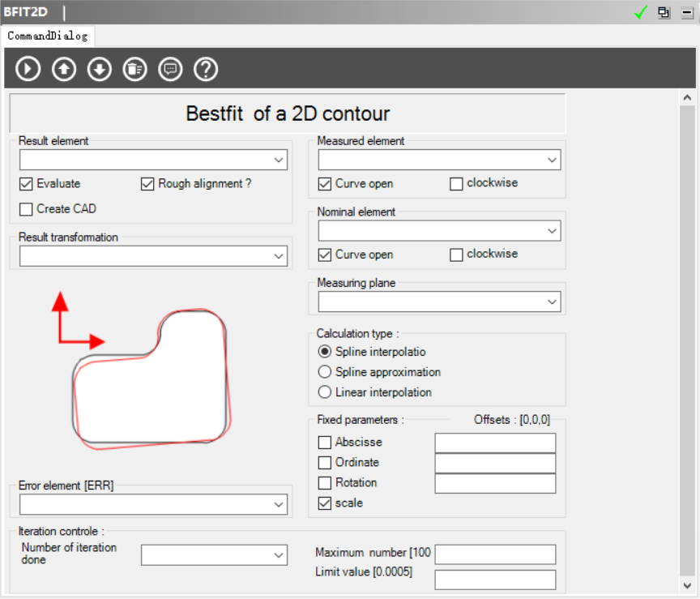Screen dimensions: 700x599
Task: Click the green checkmark confirm icon
Action: pyautogui.click(x=641, y=12)
